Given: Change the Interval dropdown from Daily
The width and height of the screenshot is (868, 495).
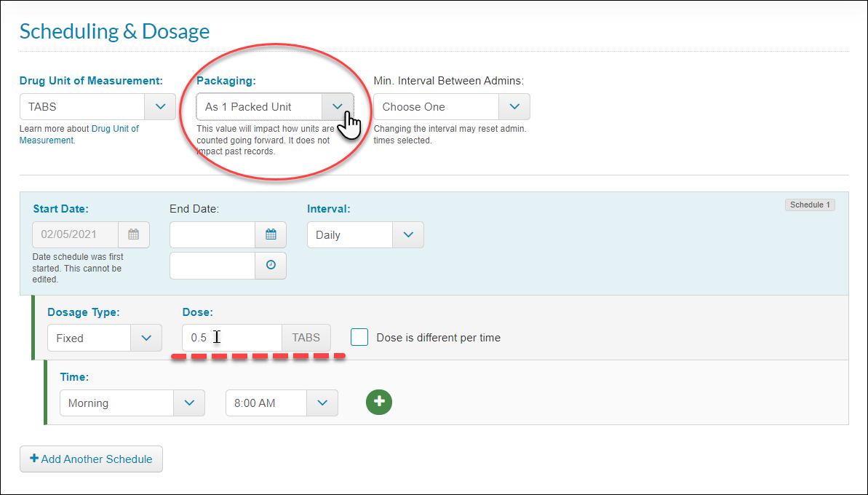Looking at the screenshot, I should pos(408,234).
